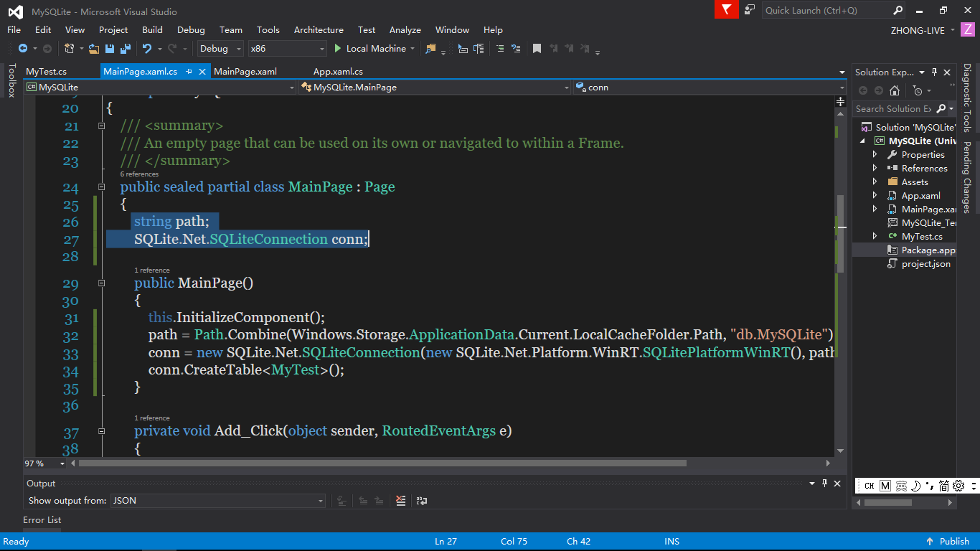Viewport: 980px width, 551px height.
Task: Open the Pending Changes side panel
Action: point(967,177)
